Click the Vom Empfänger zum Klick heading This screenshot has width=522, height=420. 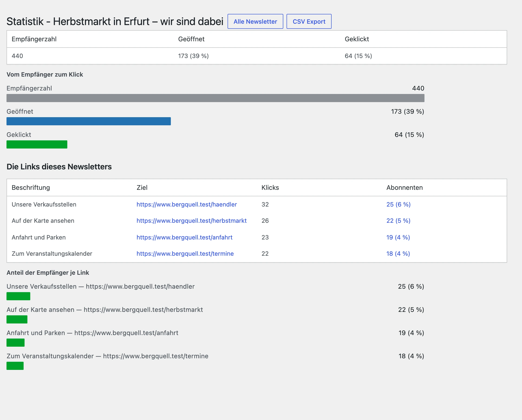(45, 74)
